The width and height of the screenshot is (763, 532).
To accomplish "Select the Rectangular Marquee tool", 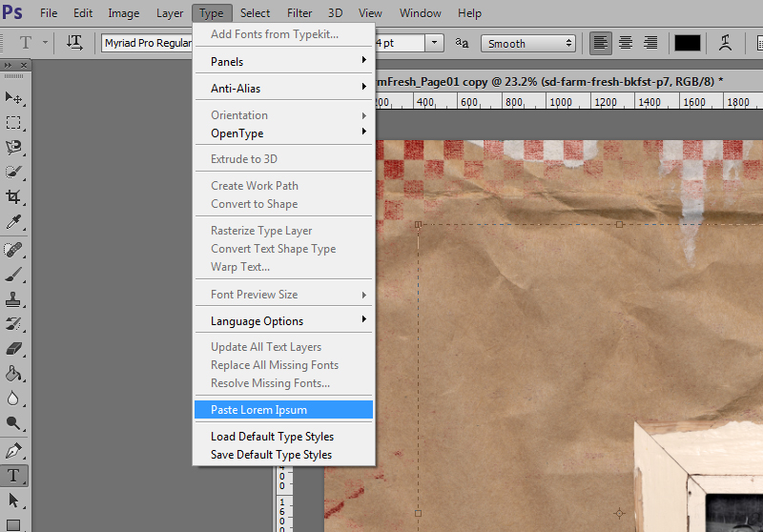I will pyautogui.click(x=13, y=123).
